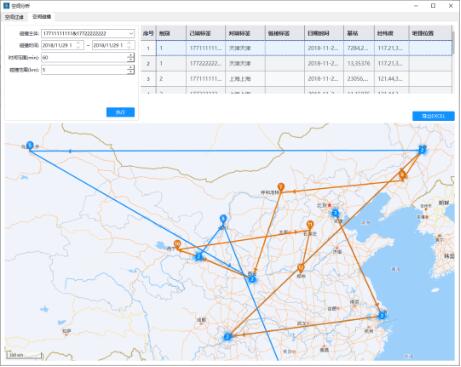Viewport: 461px width, 367px height.
Task: Decrease the distance range value of 5
Action: pos(131,72)
